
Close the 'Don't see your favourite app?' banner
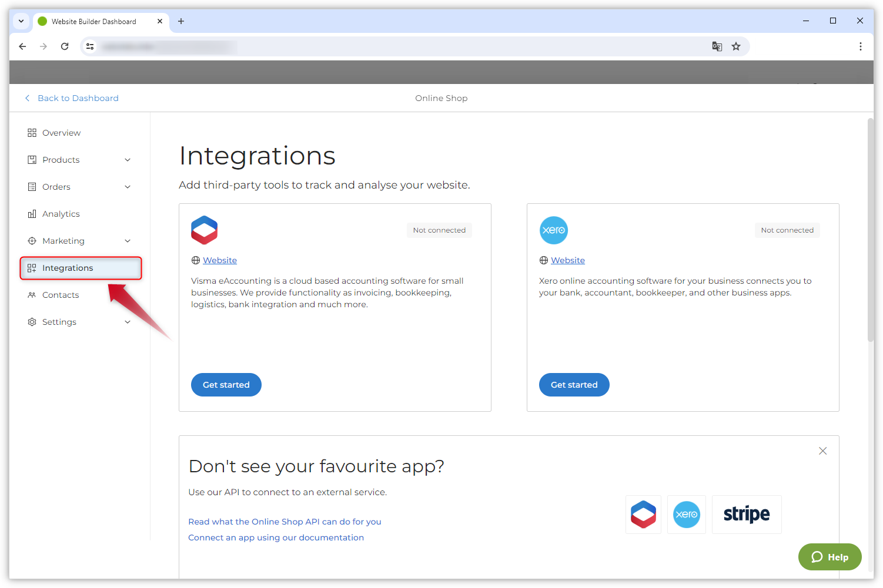click(x=822, y=451)
